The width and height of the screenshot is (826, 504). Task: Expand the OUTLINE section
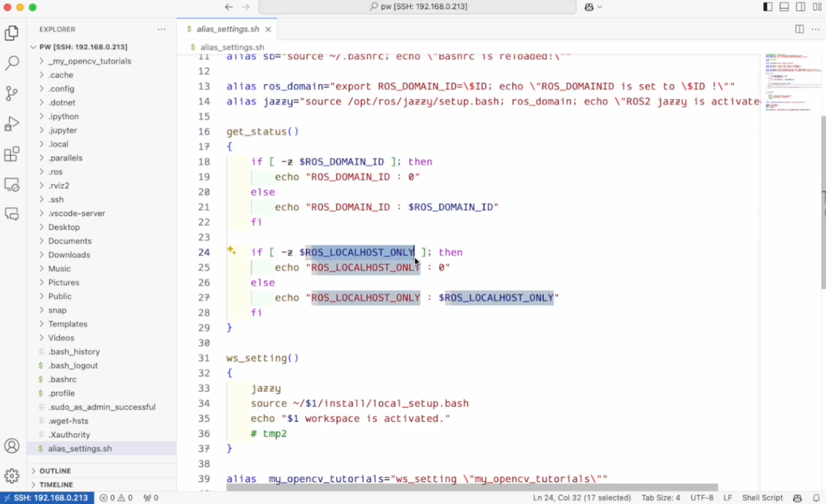point(55,471)
